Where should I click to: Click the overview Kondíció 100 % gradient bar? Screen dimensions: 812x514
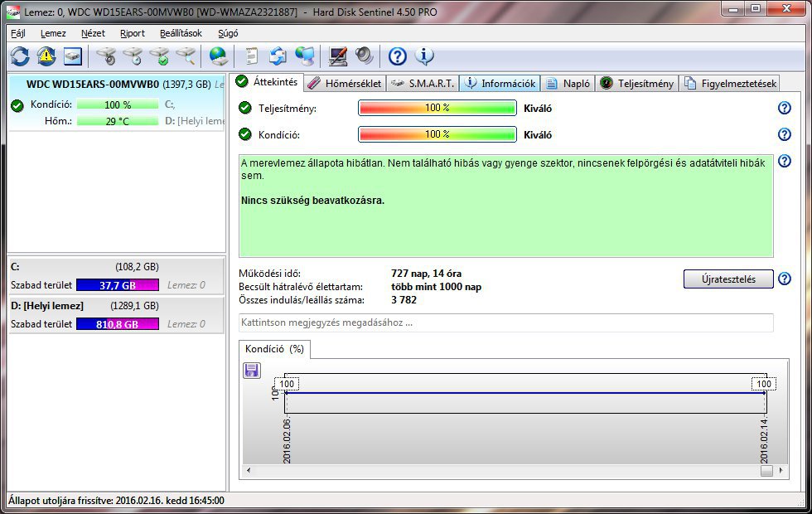[437, 134]
